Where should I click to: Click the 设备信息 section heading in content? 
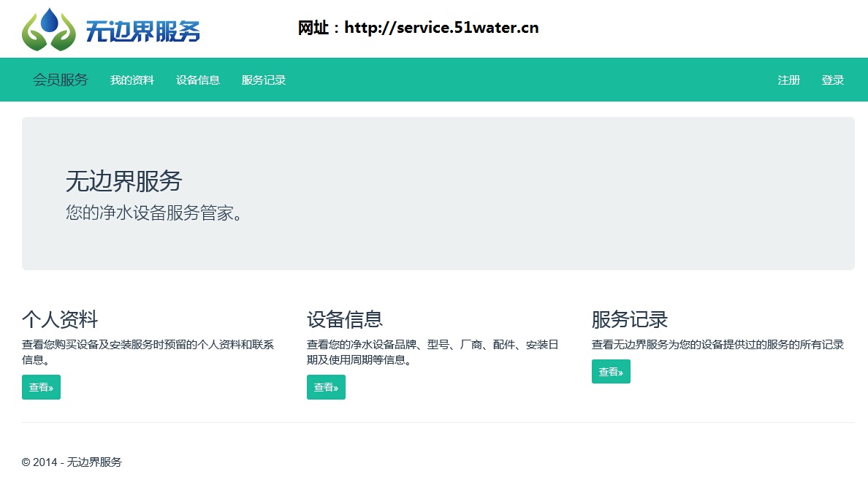pyautogui.click(x=345, y=319)
